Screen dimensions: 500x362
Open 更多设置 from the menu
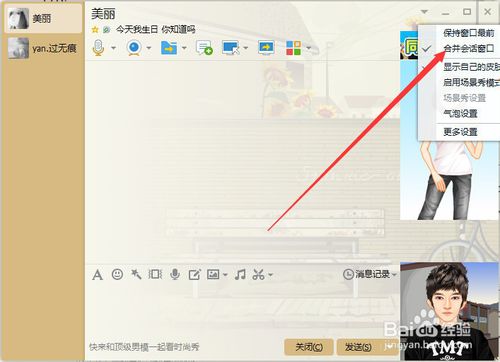[x=460, y=132]
